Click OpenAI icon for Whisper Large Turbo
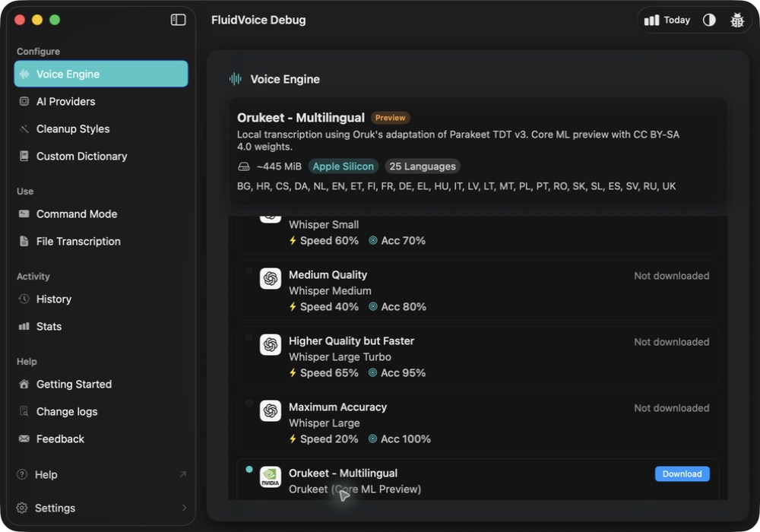Image resolution: width=760 pixels, height=532 pixels. click(271, 344)
